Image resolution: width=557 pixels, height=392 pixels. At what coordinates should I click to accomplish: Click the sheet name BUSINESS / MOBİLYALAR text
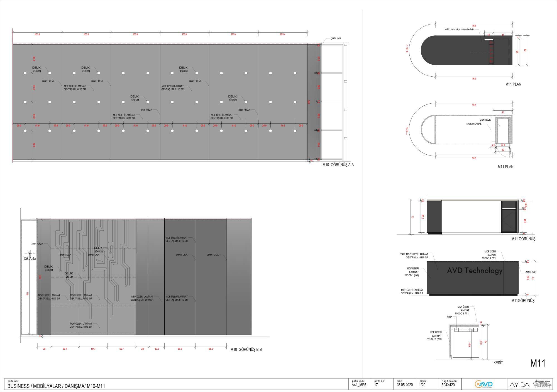[x=56, y=386]
